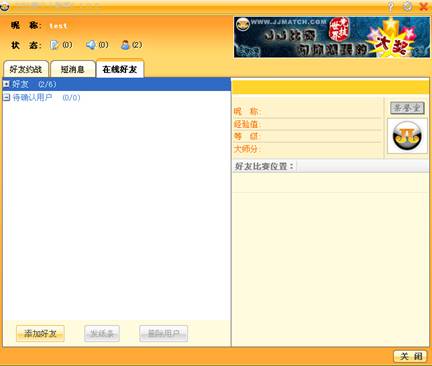Click the JJ avatar image in profile panel
This screenshot has width=432, height=366.
coord(407,136)
